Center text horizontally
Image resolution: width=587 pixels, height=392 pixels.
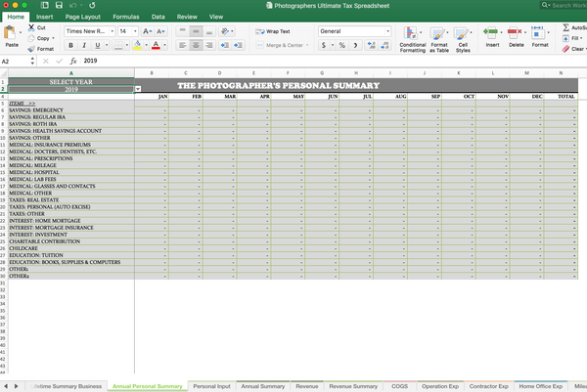pos(196,45)
